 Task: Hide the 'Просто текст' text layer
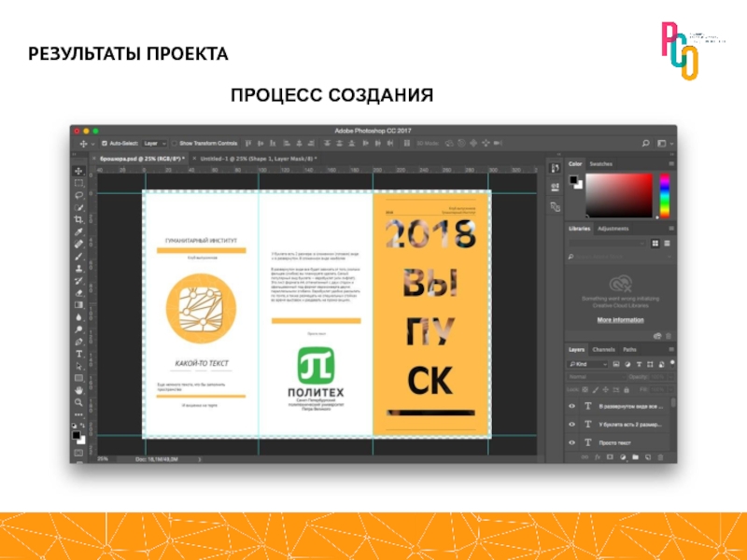click(x=571, y=441)
